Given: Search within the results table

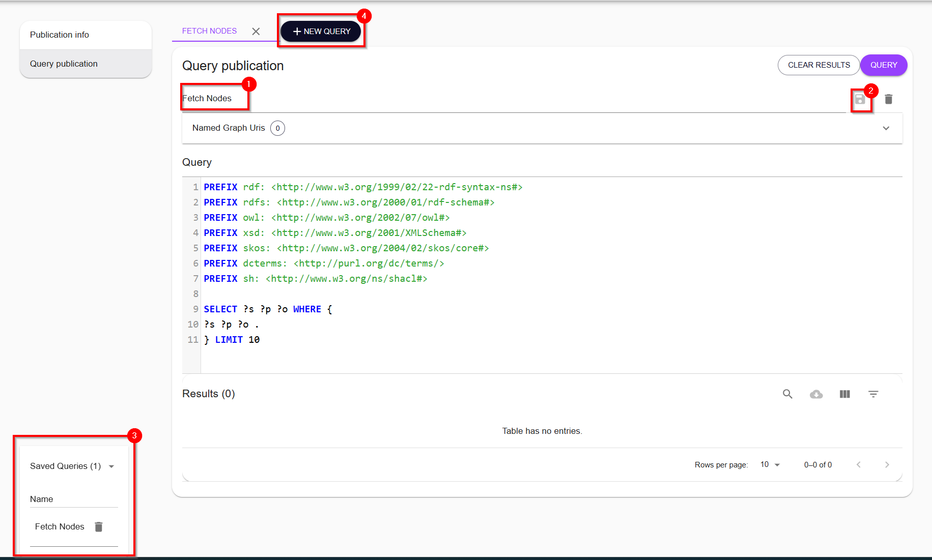Looking at the screenshot, I should click(787, 394).
